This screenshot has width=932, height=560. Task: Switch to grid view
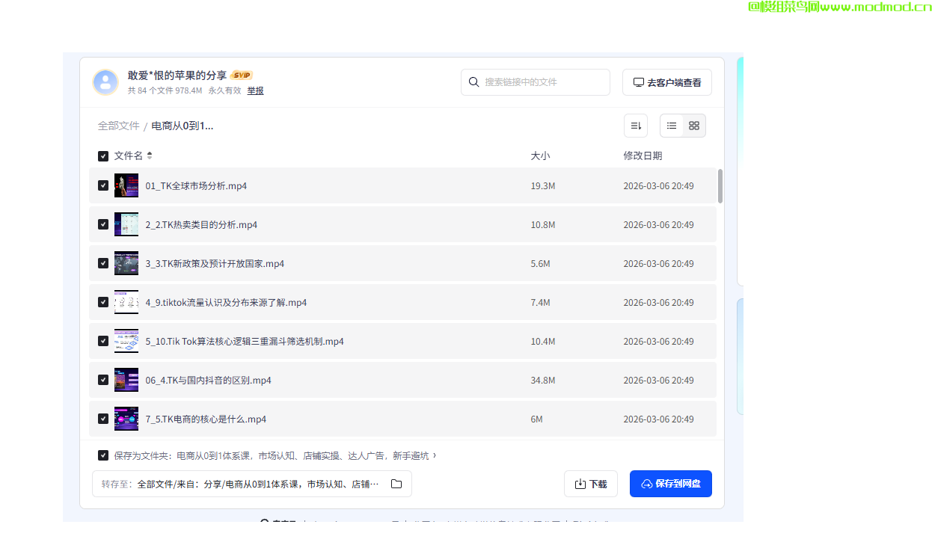click(x=694, y=126)
